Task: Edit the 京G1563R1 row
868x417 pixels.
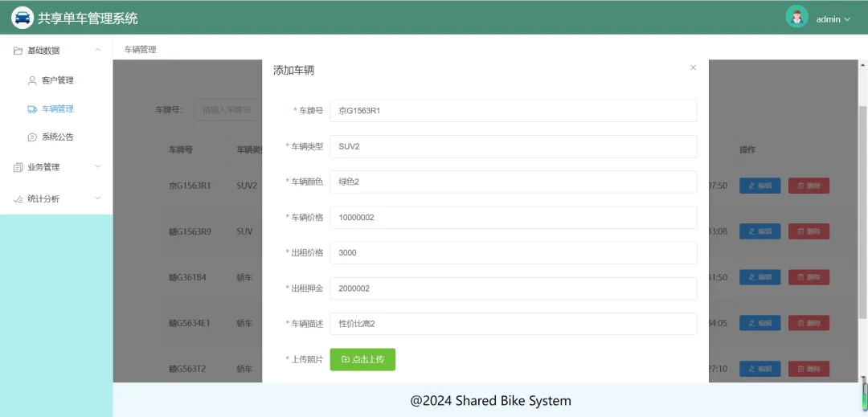Action: (760, 186)
